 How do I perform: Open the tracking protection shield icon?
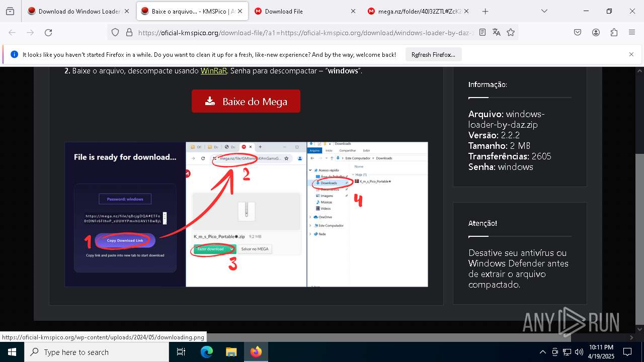click(115, 32)
